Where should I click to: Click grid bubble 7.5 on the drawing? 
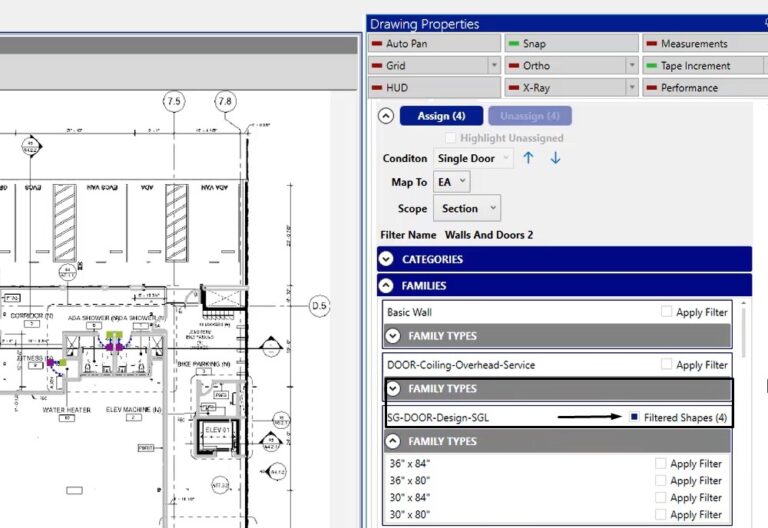coord(174,101)
